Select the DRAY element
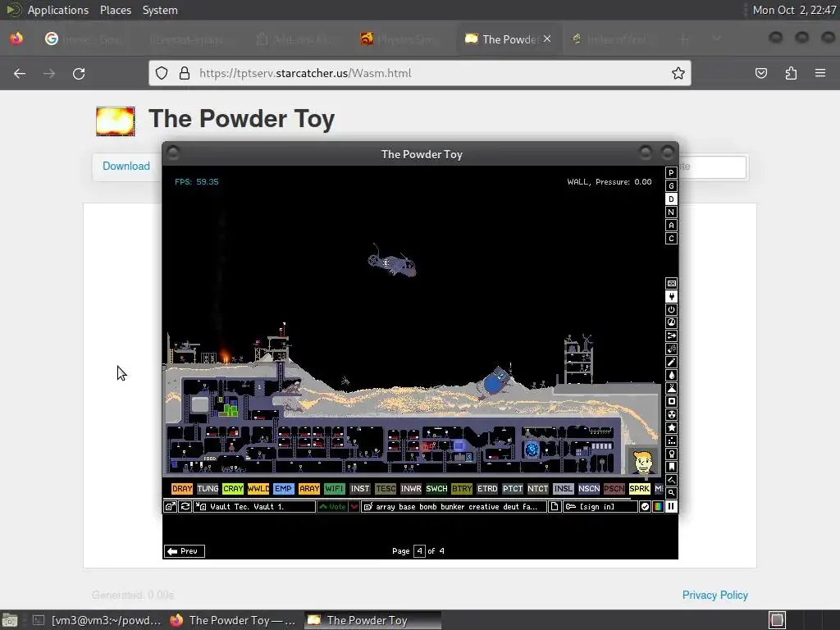The image size is (840, 630). coord(182,489)
